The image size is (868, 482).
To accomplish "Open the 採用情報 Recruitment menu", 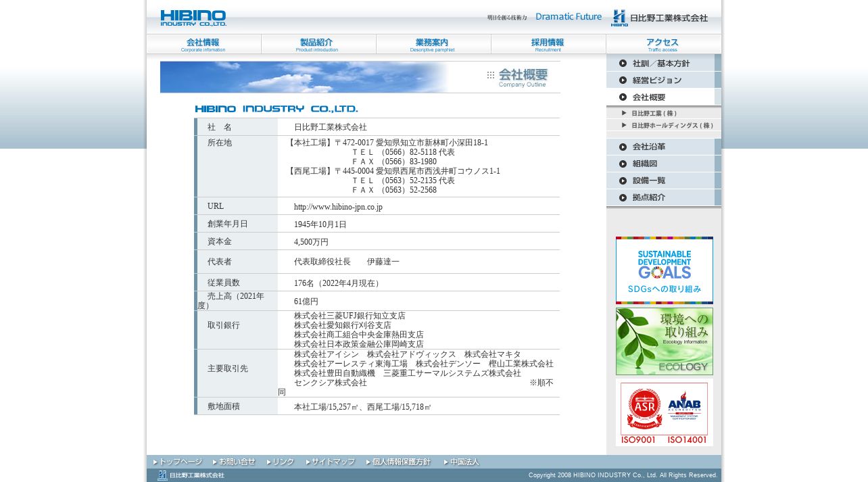I will 548,45.
